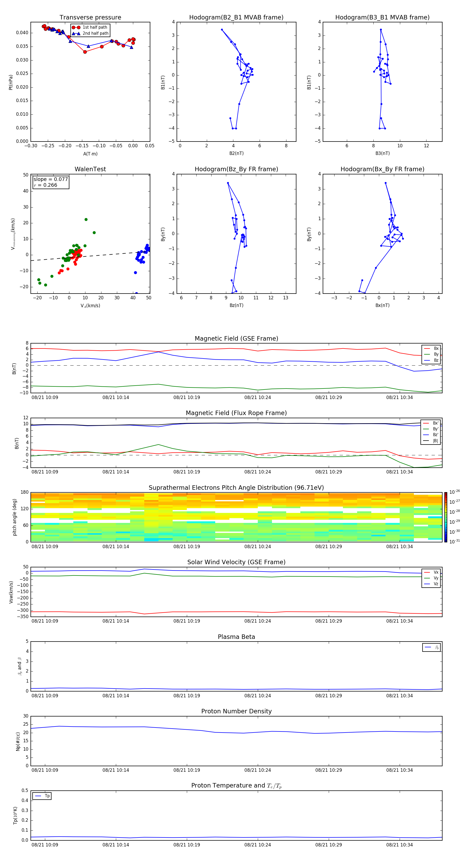Click the 'WalenTest' plot title

pyautogui.click(x=90, y=169)
